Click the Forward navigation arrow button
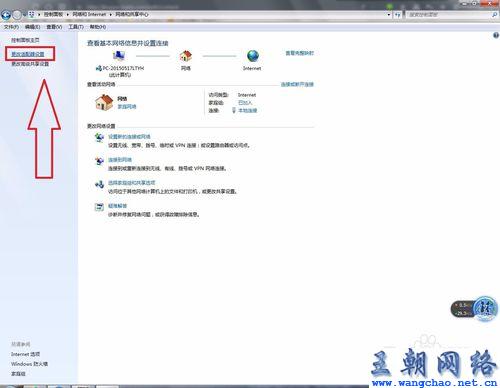Image resolution: width=500 pixels, height=388 pixels. tap(17, 14)
